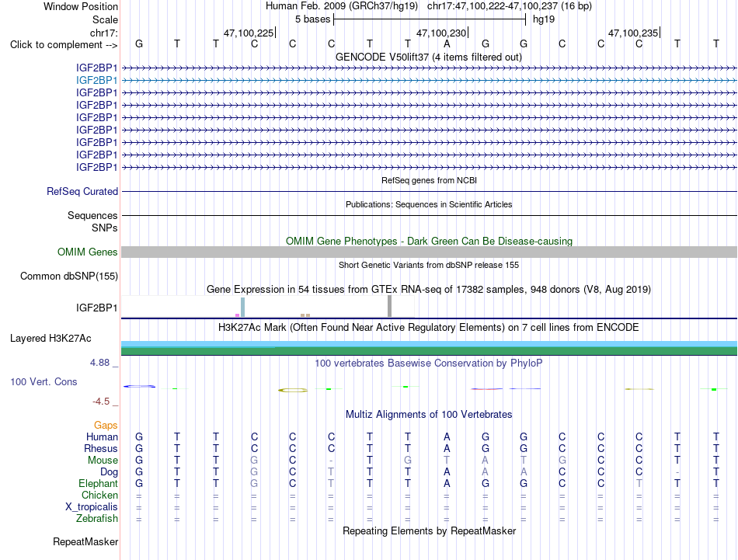The image size is (738, 560).
Task: Click the Human alignment row label
Action: [x=102, y=437]
